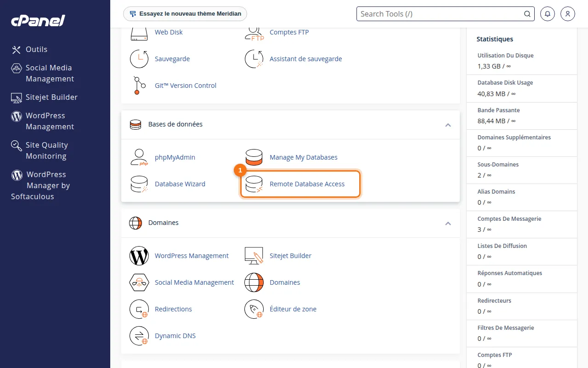The width and height of the screenshot is (588, 368).
Task: Open the phpMyAdmin icon
Action: [139, 157]
